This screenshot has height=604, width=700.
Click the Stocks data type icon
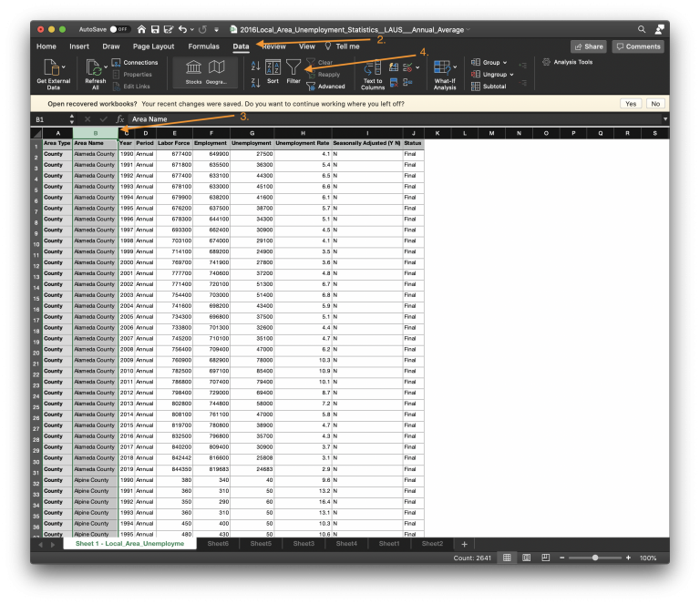pyautogui.click(x=194, y=67)
